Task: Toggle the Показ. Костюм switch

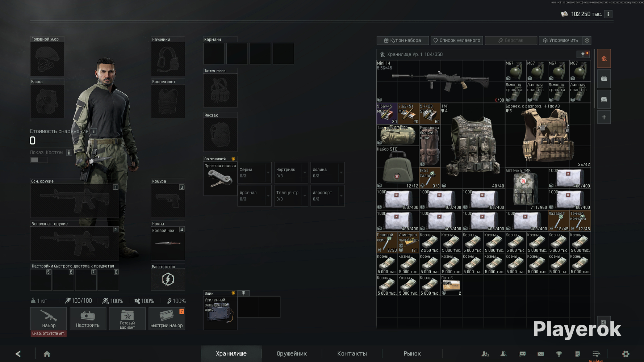Action: pos(39,160)
